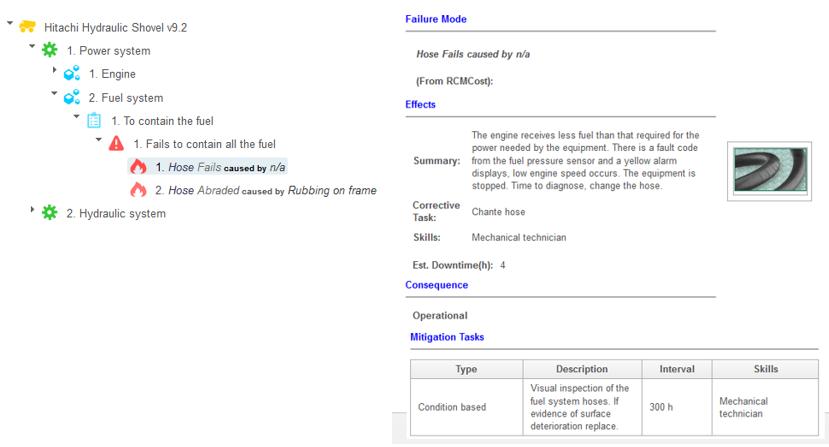The width and height of the screenshot is (829, 447).
Task: Expand the Hydraulic system node
Action: (32, 213)
